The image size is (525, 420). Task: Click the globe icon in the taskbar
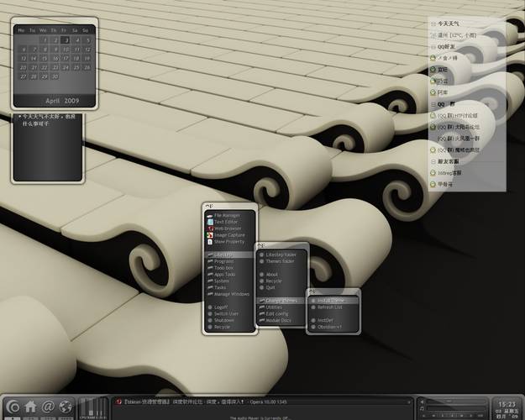pos(65,407)
